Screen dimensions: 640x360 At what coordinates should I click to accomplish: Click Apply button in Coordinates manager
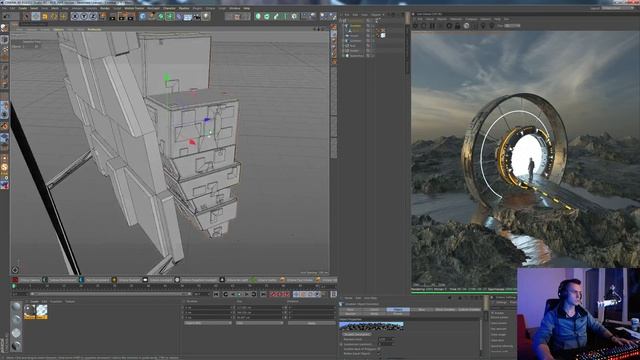312,323
